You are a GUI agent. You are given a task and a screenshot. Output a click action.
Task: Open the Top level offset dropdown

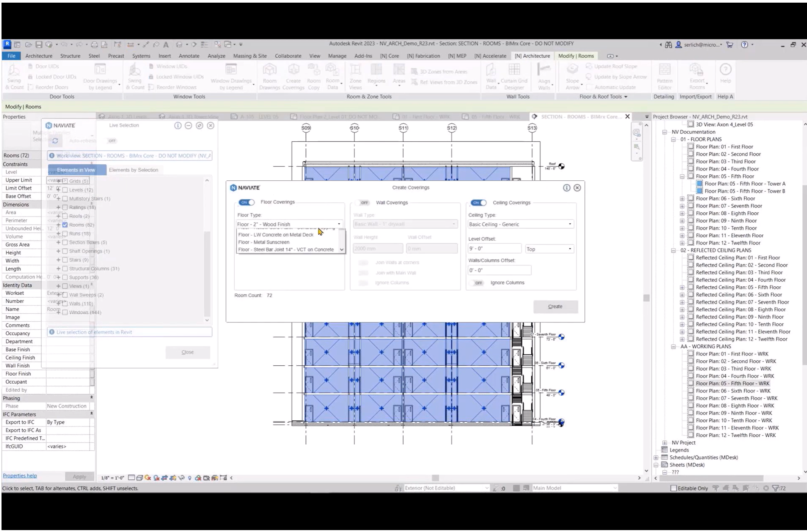pos(549,249)
